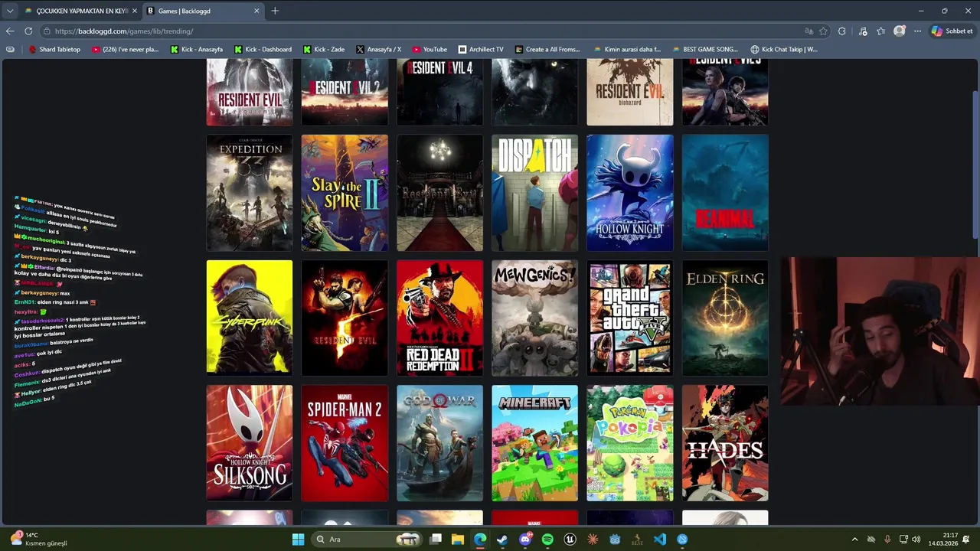The height and width of the screenshot is (551, 980).
Task: Open the Windows Start menu
Action: coord(298,540)
